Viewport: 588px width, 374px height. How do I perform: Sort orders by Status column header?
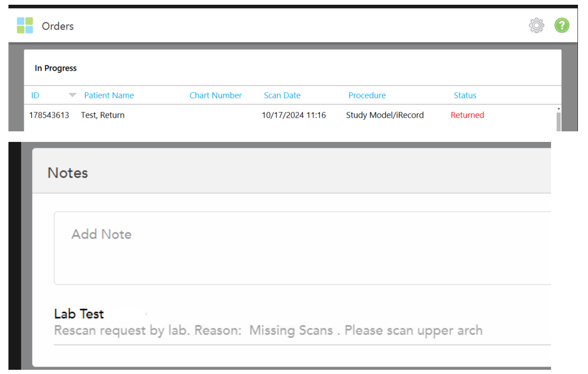465,95
